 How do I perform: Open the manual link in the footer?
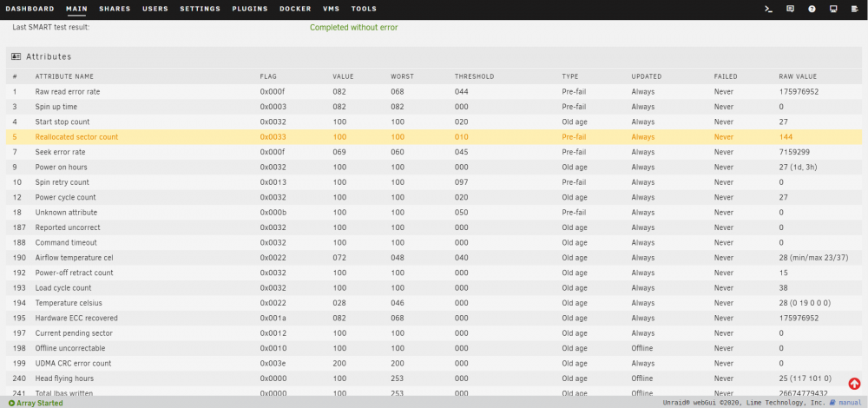pyautogui.click(x=851, y=403)
